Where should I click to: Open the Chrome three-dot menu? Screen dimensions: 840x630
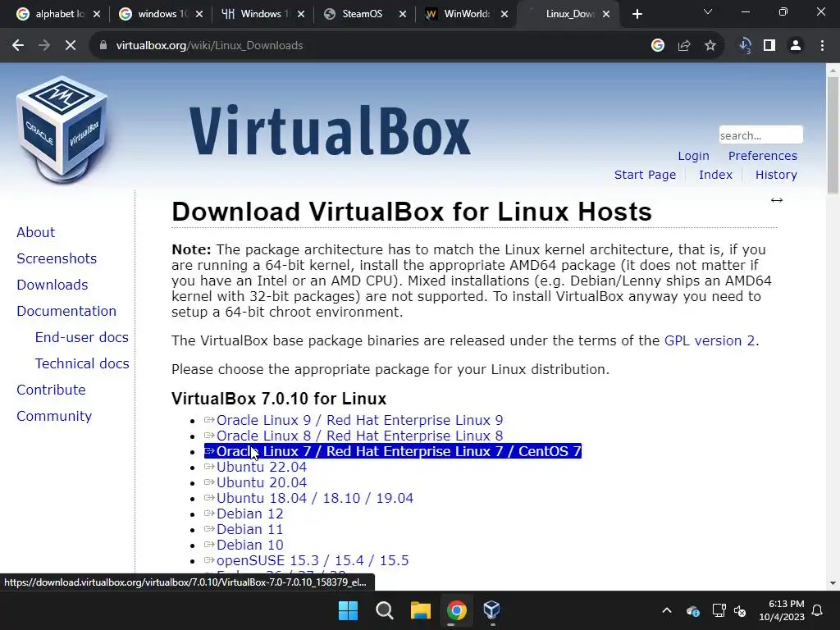pyautogui.click(x=822, y=46)
